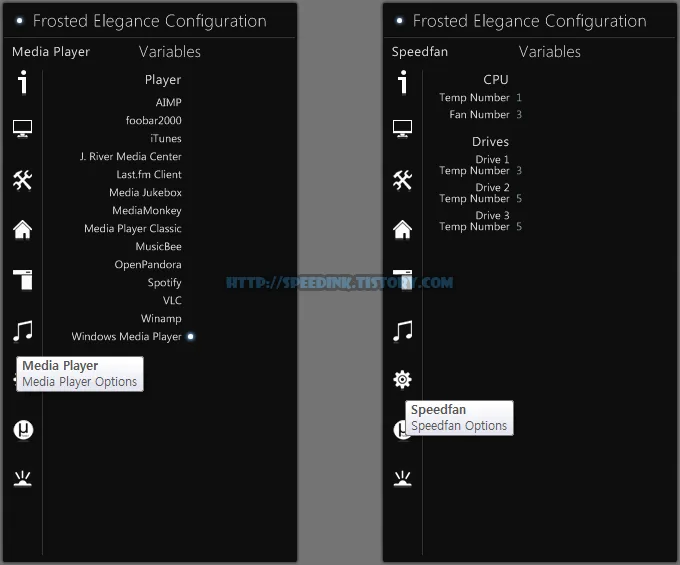Click the Drive 3 label

(x=492, y=215)
